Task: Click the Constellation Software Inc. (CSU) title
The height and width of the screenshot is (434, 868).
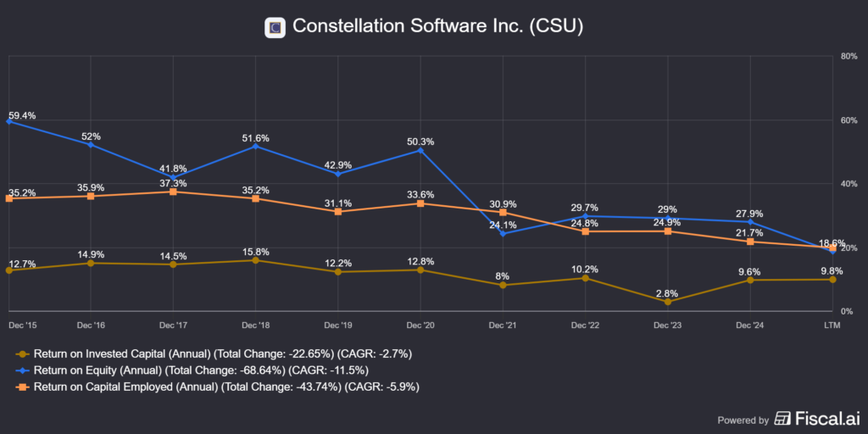Action: (437, 27)
